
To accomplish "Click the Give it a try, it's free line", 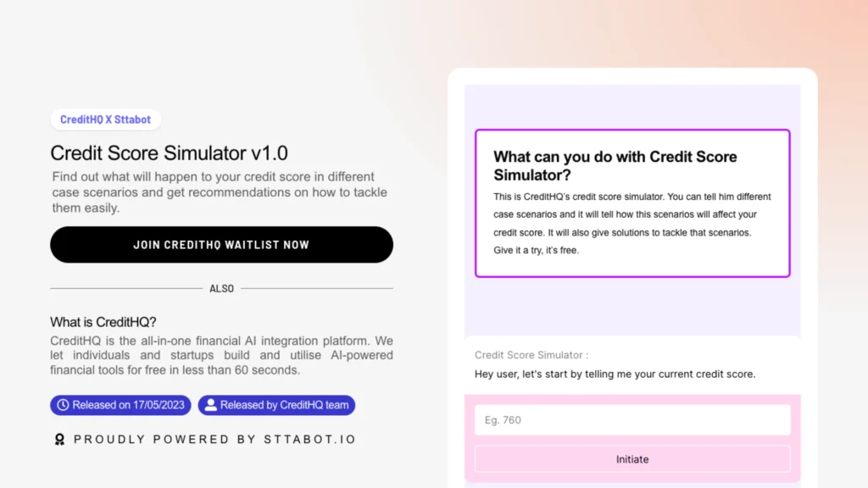I will 537,250.
